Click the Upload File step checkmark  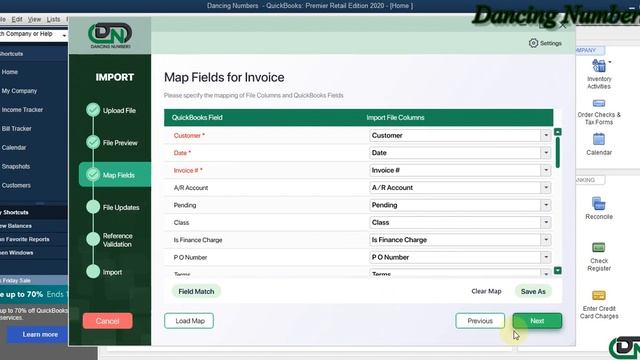[x=93, y=110]
